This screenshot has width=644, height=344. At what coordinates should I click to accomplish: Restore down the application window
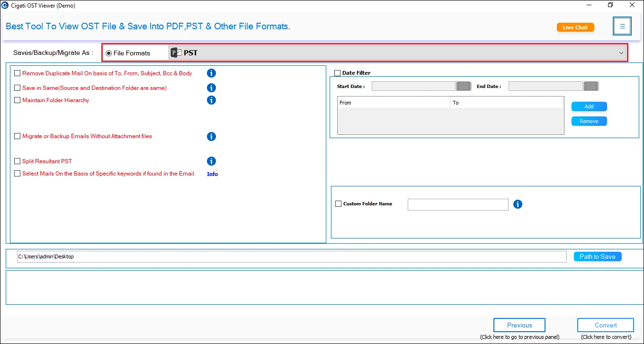(x=610, y=5)
